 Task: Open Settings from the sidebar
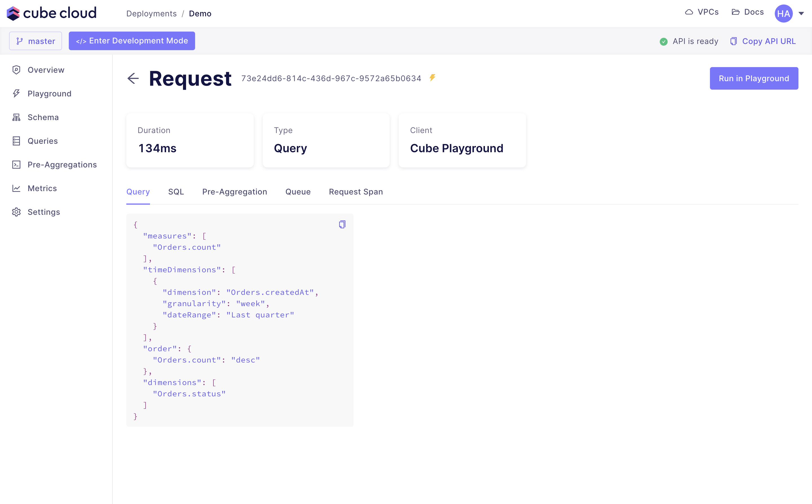point(43,212)
